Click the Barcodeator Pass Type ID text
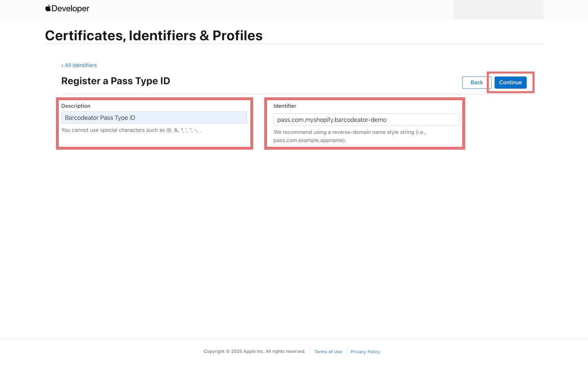 [100, 117]
